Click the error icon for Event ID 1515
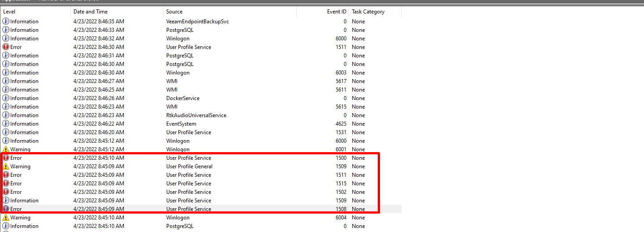 [x=6, y=184]
